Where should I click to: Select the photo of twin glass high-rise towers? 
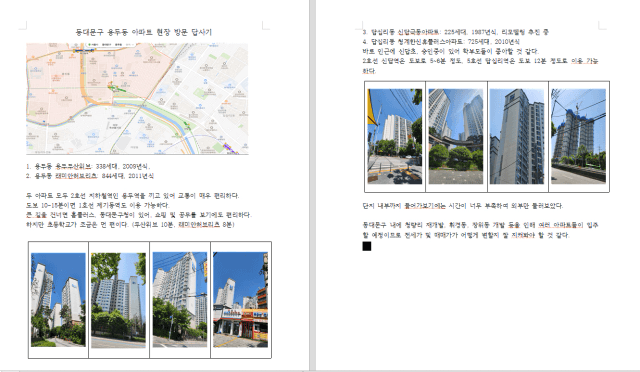pos(456,136)
